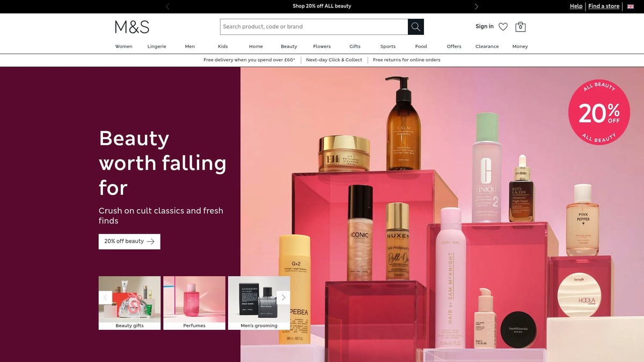Select the UK flag country icon
Image resolution: width=644 pixels, height=362 pixels.
tap(631, 6)
